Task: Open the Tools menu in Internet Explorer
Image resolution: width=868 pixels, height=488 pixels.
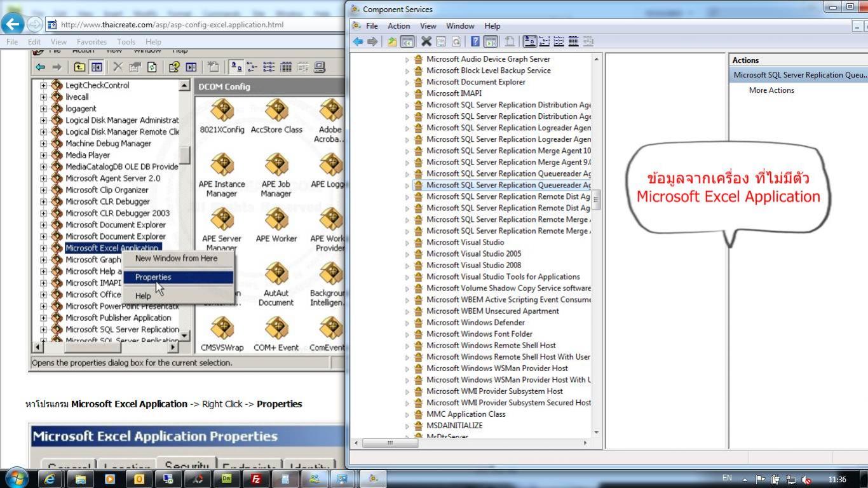Action: point(126,42)
